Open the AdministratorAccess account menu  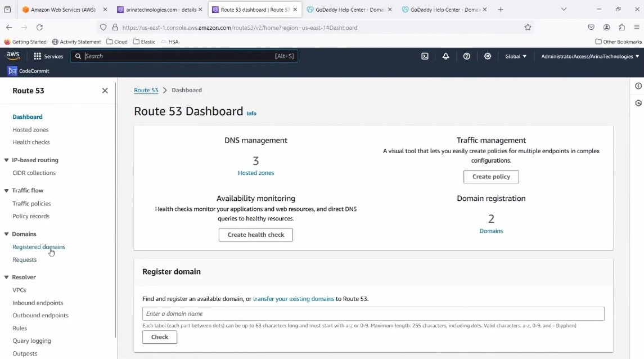pos(588,56)
